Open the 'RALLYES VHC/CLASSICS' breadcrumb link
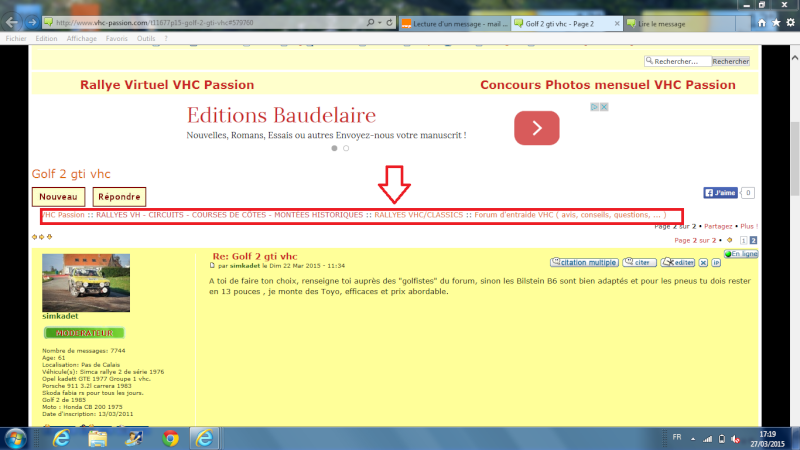 418,215
